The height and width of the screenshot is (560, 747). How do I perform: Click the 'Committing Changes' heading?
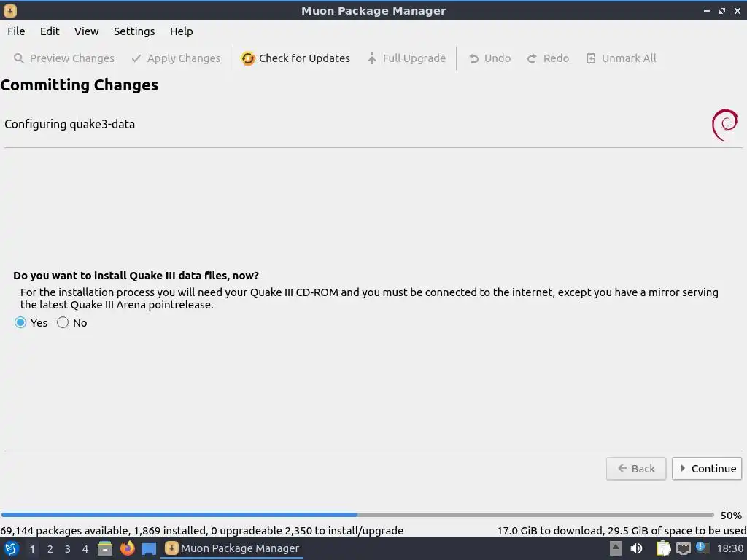click(79, 85)
